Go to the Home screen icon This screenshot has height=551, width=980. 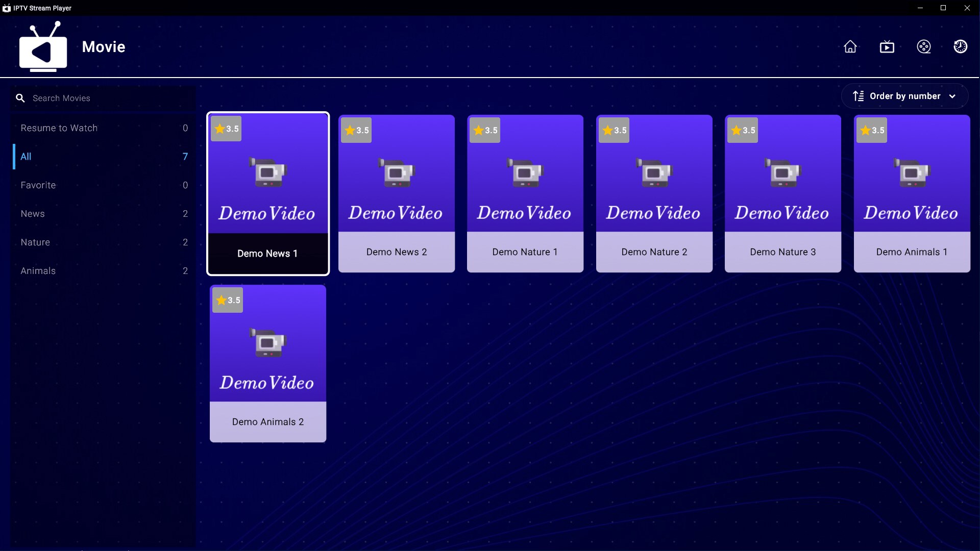tap(850, 47)
